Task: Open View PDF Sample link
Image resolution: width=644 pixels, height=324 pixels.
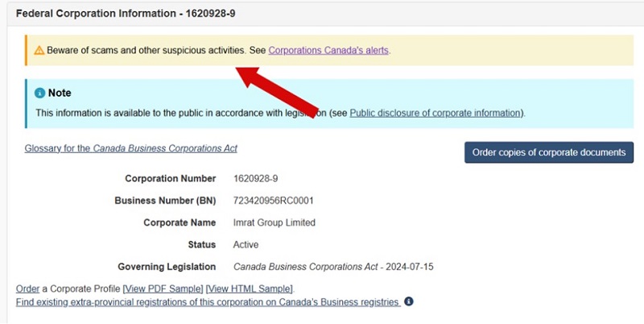Action: tap(163, 289)
